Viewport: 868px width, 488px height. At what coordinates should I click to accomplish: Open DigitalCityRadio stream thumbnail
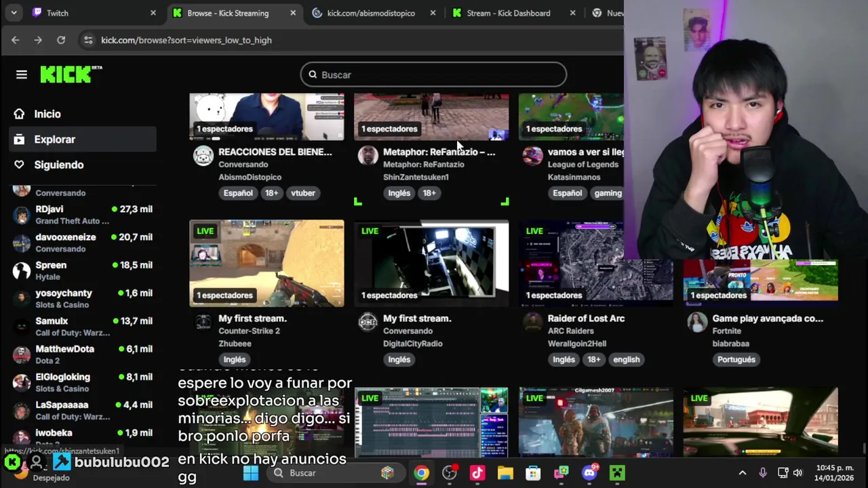[x=431, y=263]
